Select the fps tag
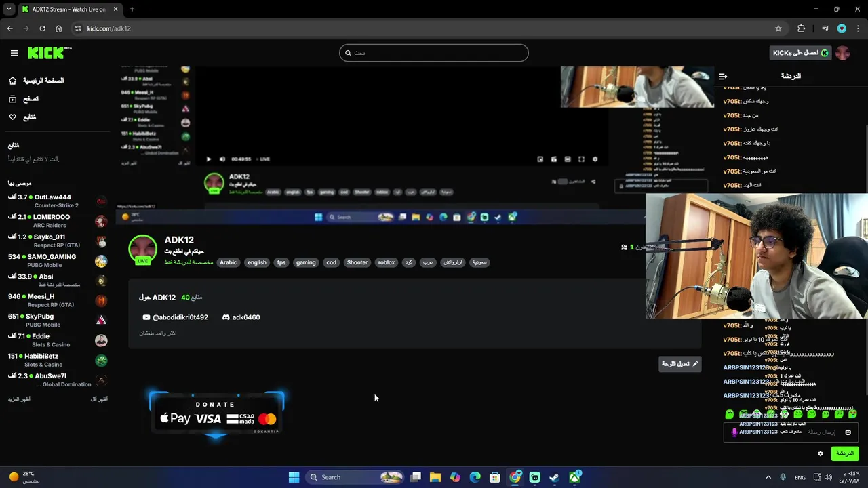The height and width of the screenshot is (488, 868). pos(281,262)
